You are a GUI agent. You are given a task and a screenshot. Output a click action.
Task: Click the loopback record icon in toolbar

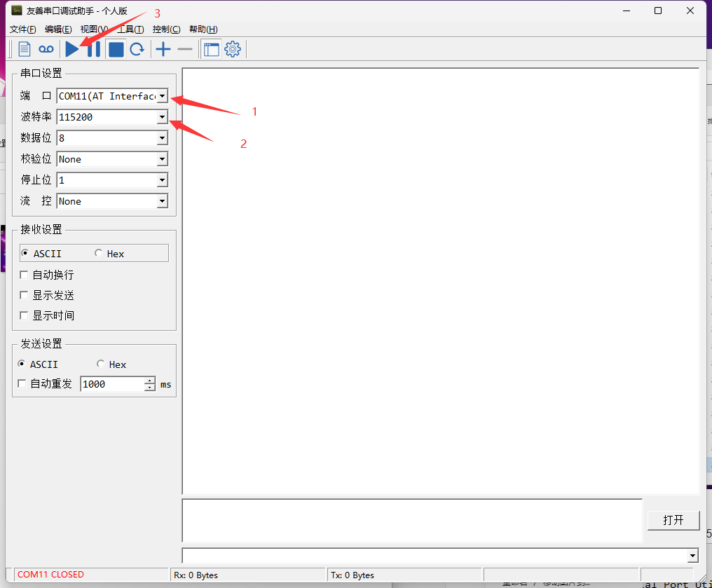tap(46, 49)
